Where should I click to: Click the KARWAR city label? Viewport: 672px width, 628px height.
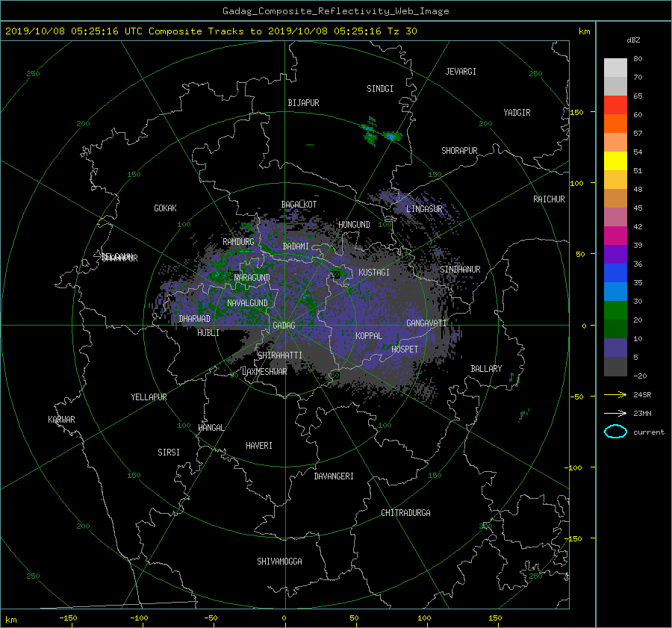61,420
